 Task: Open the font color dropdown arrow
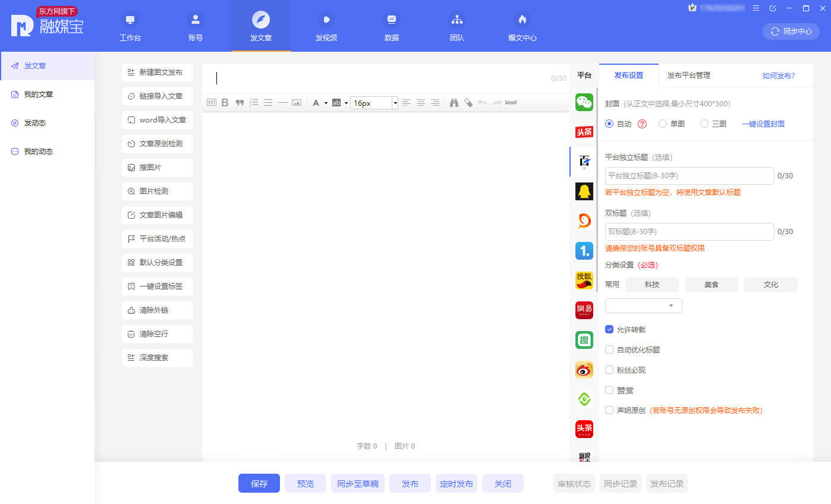(x=326, y=103)
